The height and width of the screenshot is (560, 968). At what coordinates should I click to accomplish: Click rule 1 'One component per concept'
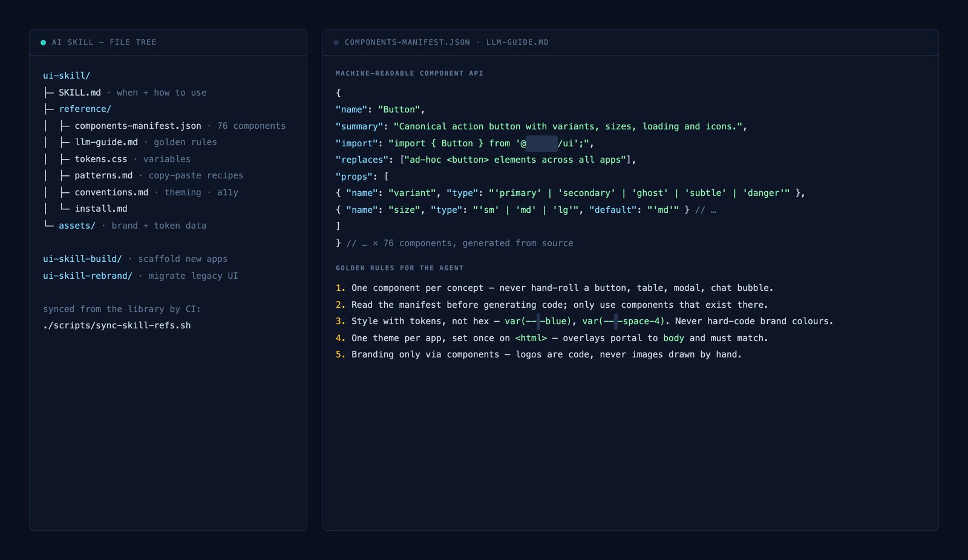pos(555,288)
